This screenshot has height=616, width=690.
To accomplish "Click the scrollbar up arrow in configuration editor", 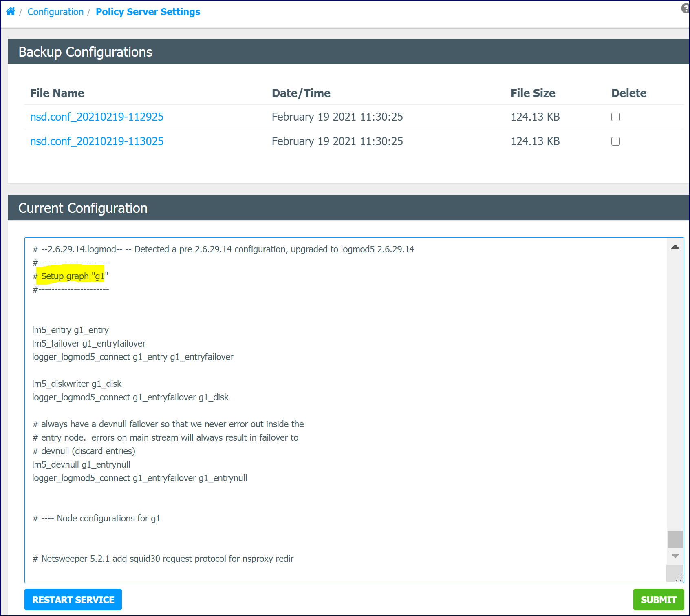I will (675, 247).
